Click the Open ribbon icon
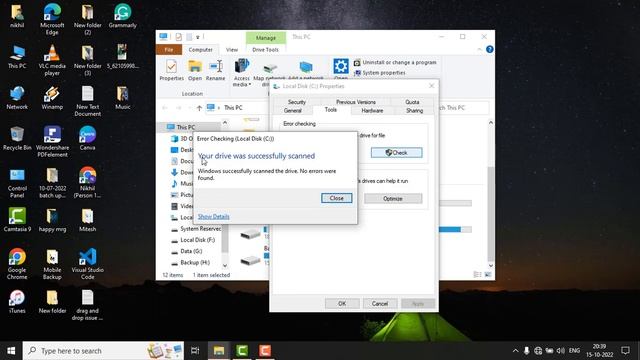This screenshot has height=360, width=640. 195,70
